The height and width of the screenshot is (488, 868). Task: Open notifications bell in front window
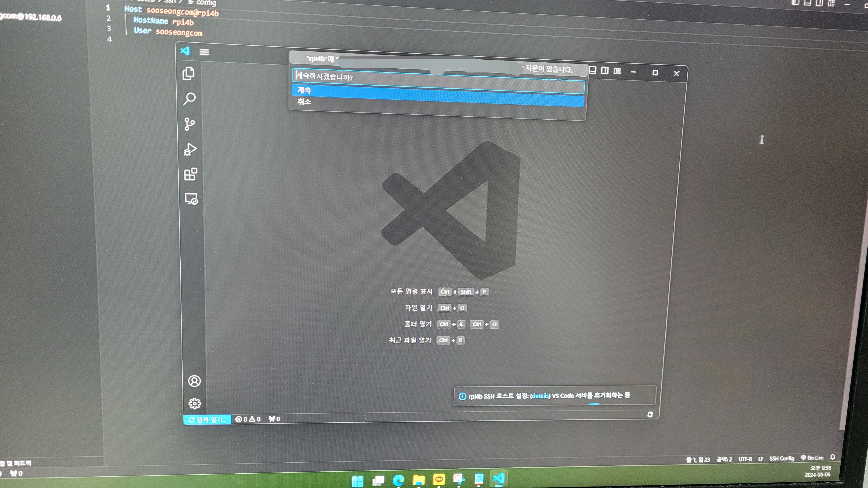[x=650, y=415]
